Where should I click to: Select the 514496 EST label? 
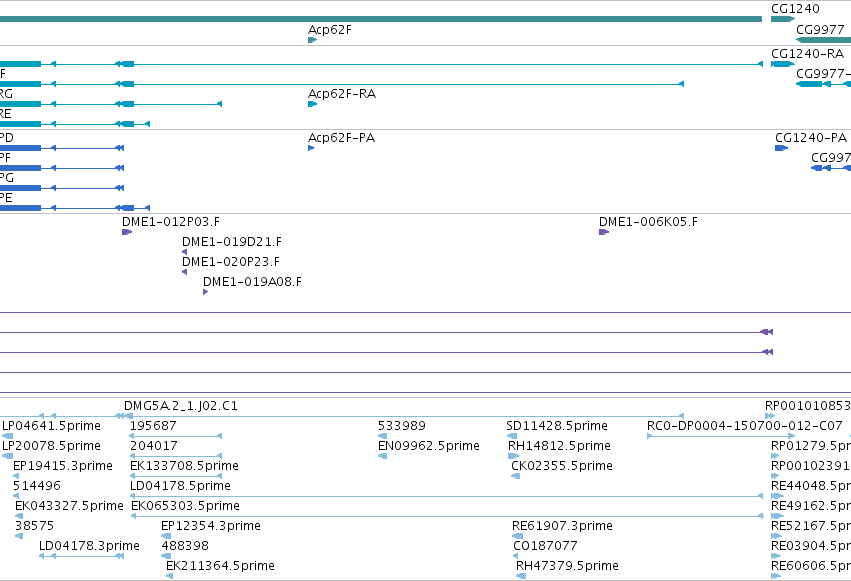point(37,486)
